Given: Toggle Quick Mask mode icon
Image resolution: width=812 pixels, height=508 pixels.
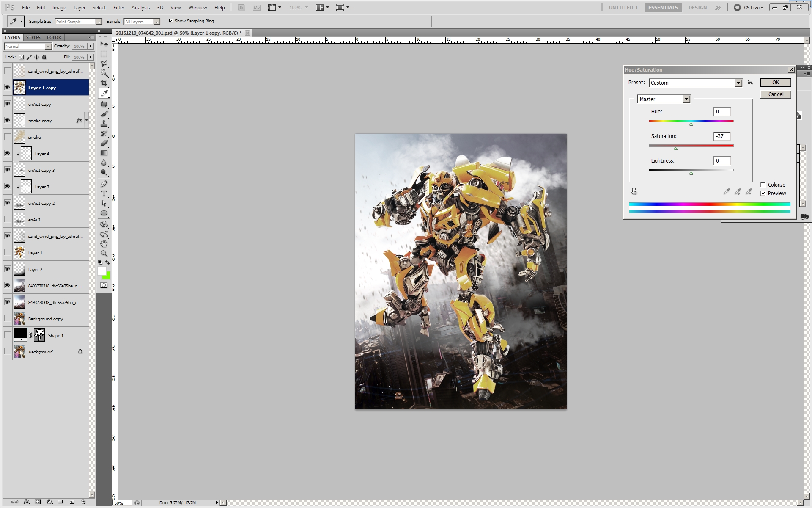Looking at the screenshot, I should 104,285.
